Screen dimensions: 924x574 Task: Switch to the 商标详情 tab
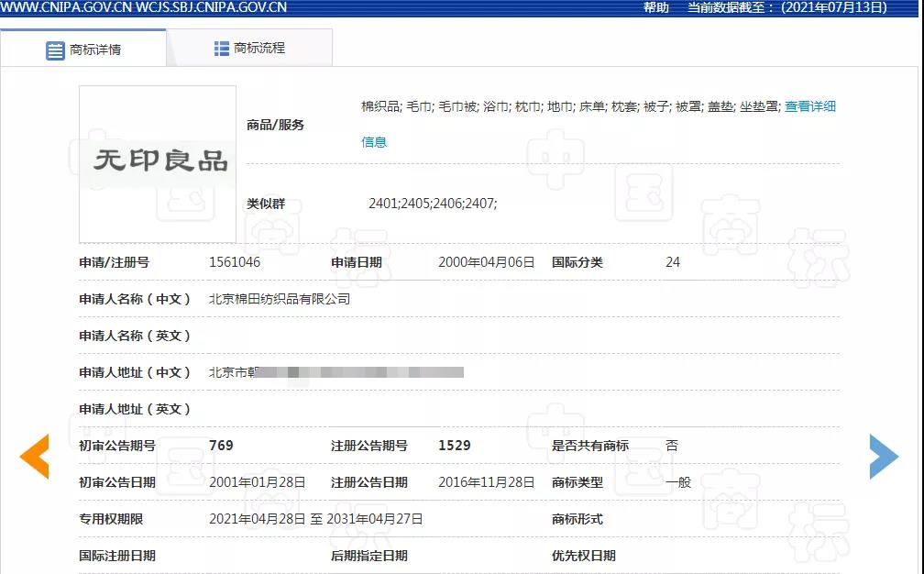click(x=83, y=49)
